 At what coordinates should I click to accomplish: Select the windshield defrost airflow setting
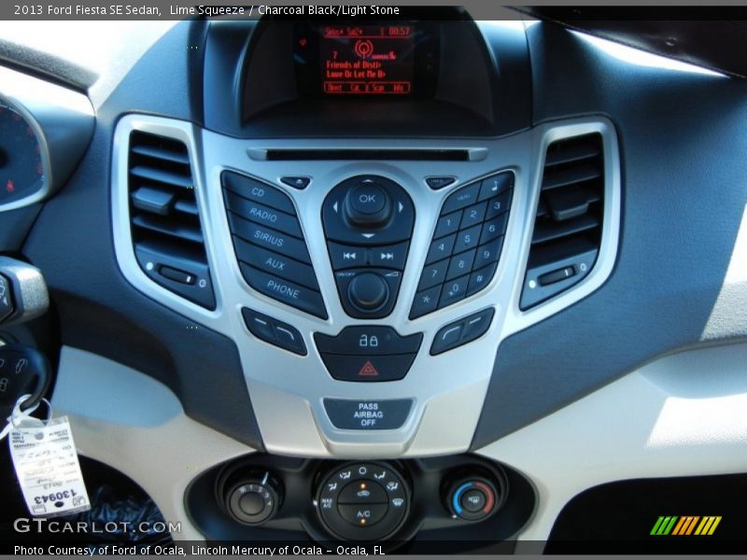(x=396, y=502)
